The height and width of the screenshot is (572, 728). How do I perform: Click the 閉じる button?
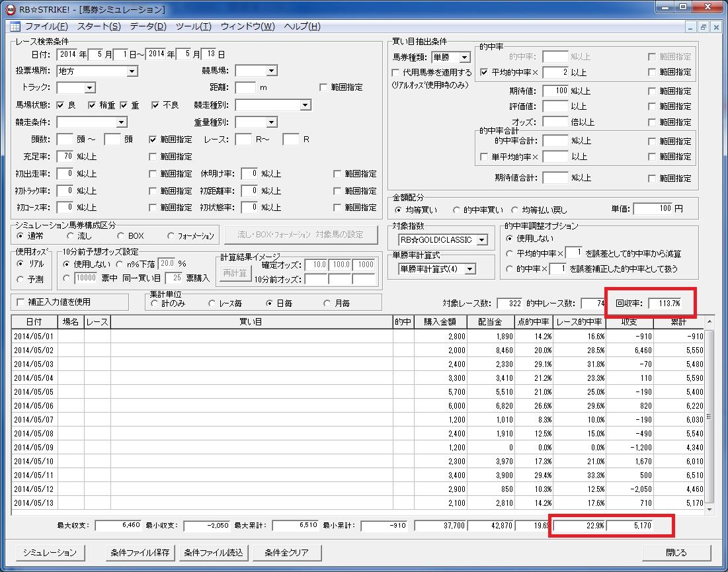point(676,553)
